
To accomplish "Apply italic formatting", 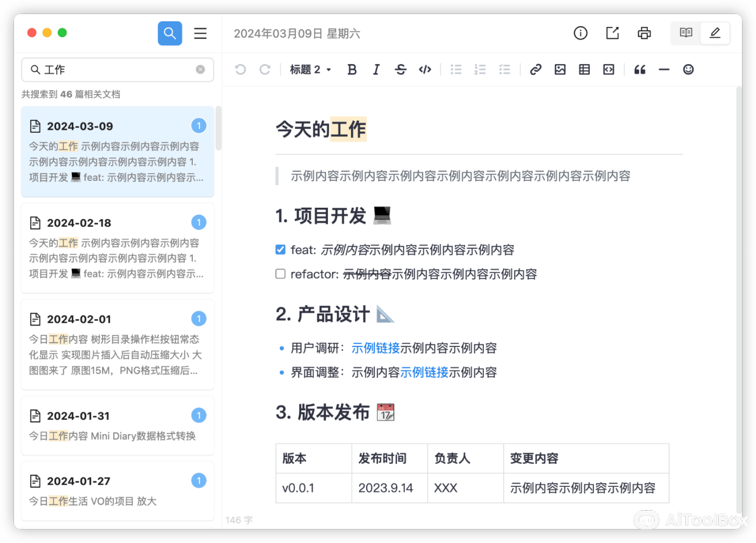I will [376, 69].
